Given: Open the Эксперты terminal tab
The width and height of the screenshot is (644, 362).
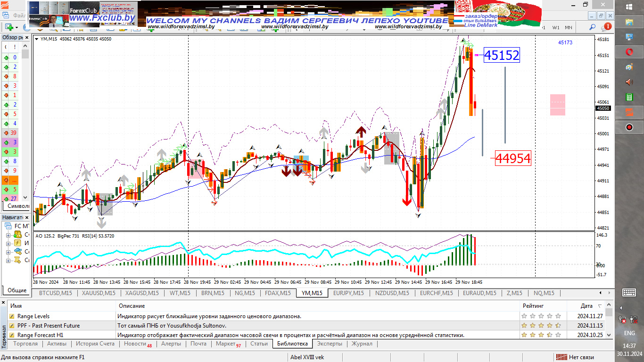Looking at the screenshot, I should click(330, 344).
